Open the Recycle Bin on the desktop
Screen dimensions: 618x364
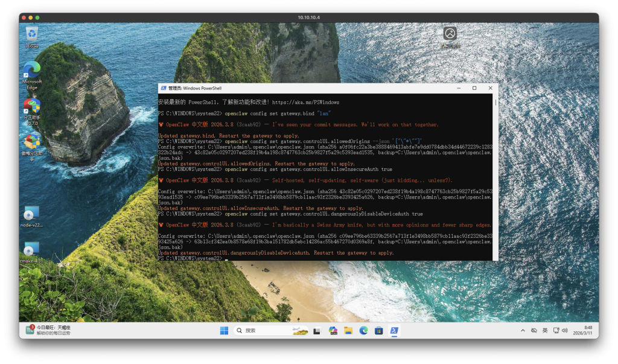tap(31, 34)
